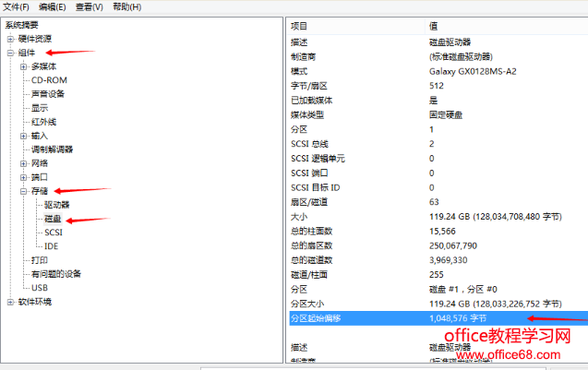Expand the 硬件资源 tree node
Viewport: 588px width, 370px height.
pyautogui.click(x=10, y=39)
